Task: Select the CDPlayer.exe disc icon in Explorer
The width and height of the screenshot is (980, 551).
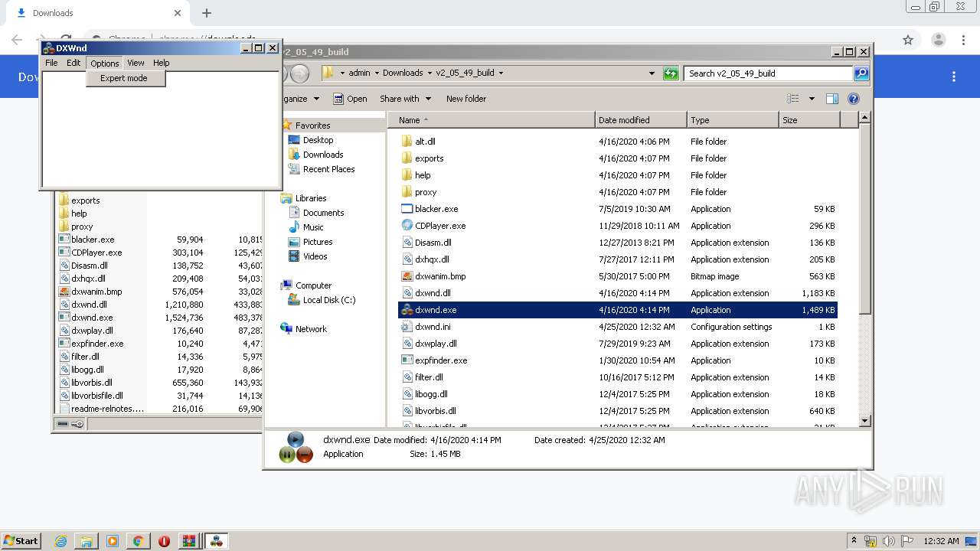Action: pyautogui.click(x=407, y=226)
